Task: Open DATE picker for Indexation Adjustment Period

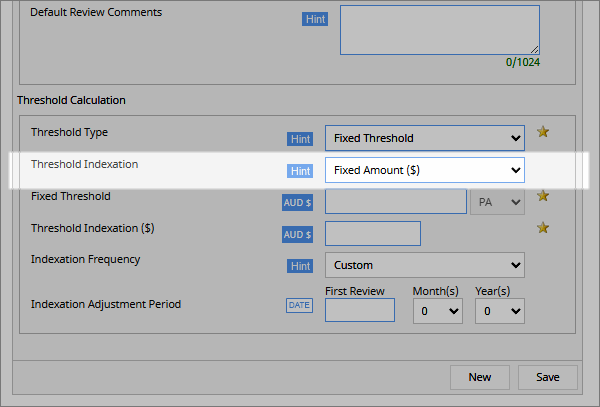Action: coord(299,305)
